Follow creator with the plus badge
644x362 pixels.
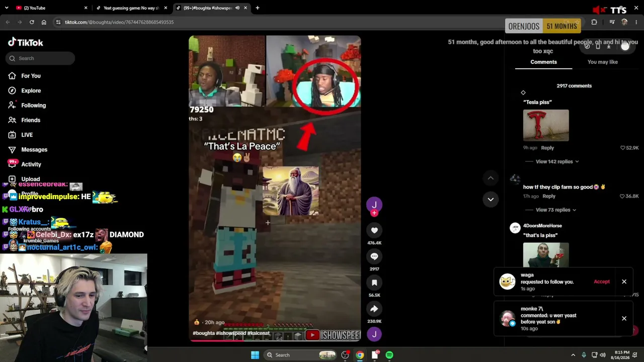click(x=374, y=213)
